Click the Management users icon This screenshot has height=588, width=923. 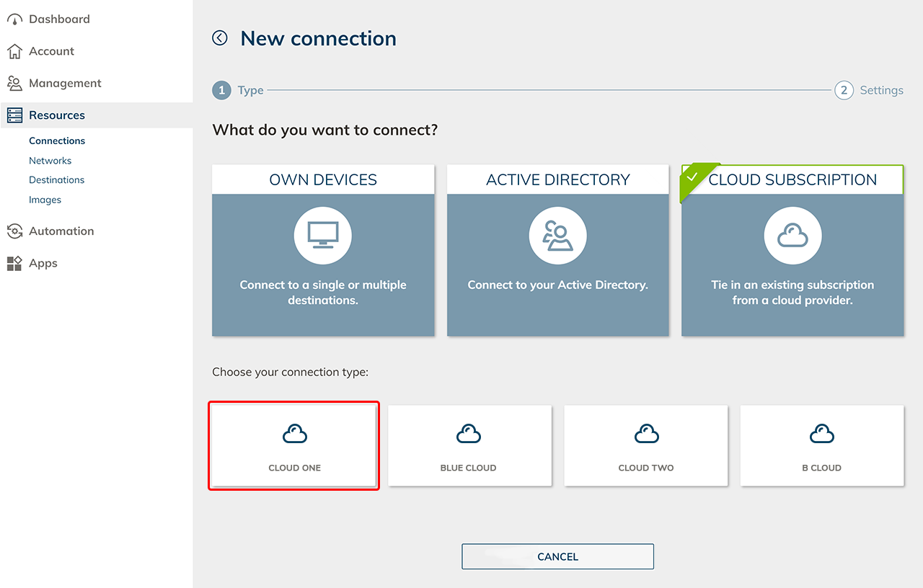pos(14,84)
